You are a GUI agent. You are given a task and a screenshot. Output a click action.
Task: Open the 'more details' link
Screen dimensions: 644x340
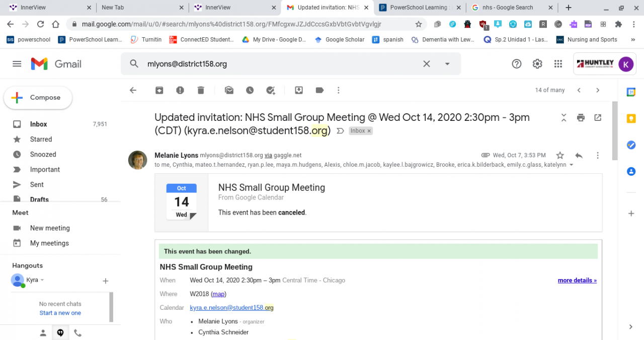tap(577, 281)
